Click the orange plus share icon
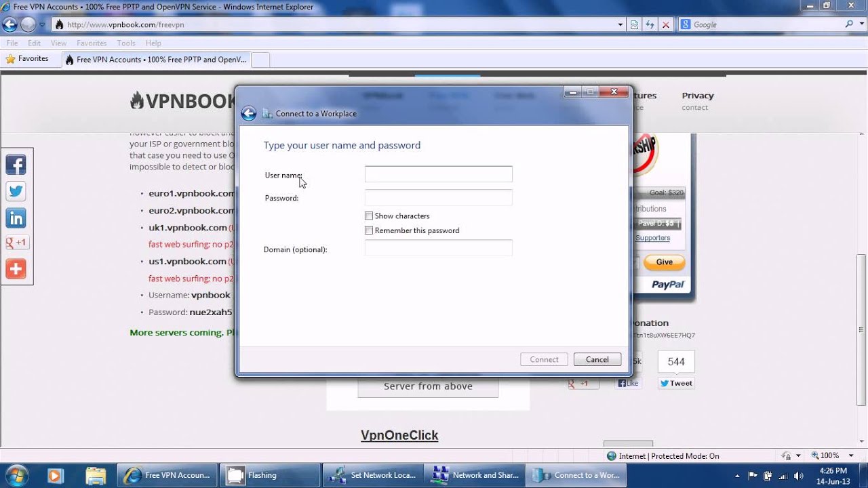This screenshot has width=868, height=488. pyautogui.click(x=16, y=268)
